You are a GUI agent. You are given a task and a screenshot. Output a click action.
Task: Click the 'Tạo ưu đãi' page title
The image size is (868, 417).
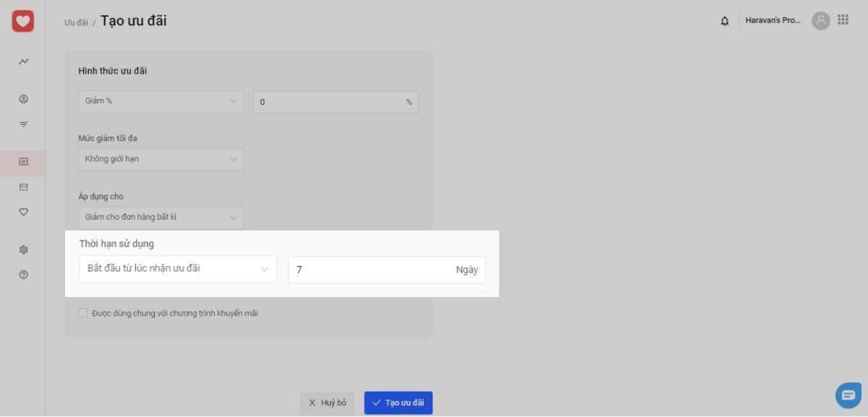click(x=134, y=21)
